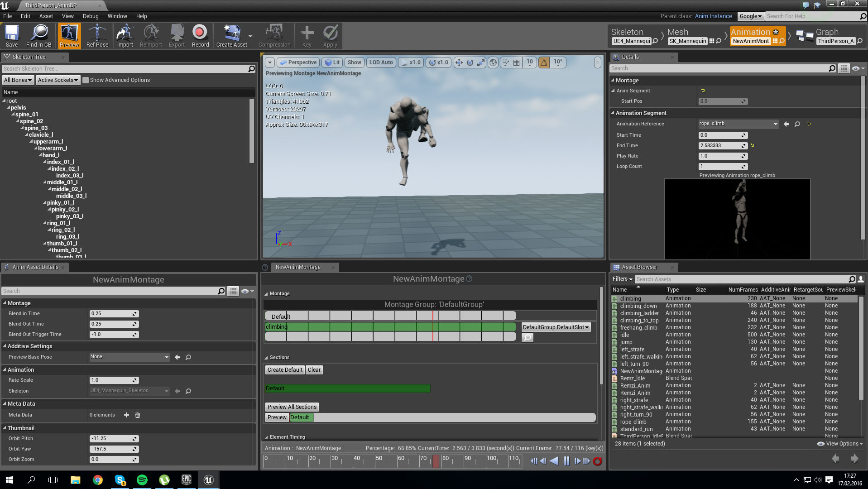Click Find in CB icon
This screenshot has width=868, height=489.
[x=39, y=36]
